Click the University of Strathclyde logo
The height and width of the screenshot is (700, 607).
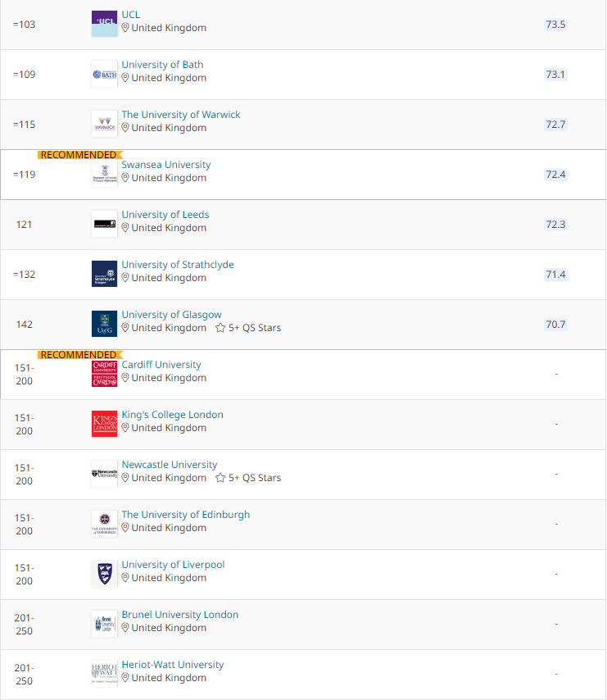point(104,274)
